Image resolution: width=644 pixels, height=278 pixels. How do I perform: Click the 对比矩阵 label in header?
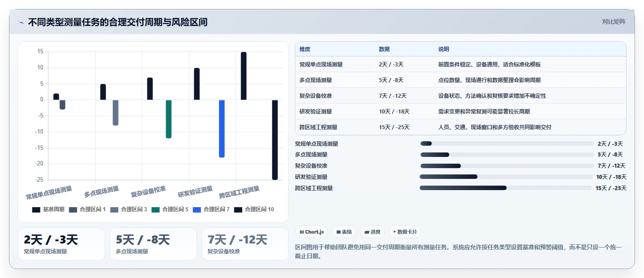tap(613, 22)
